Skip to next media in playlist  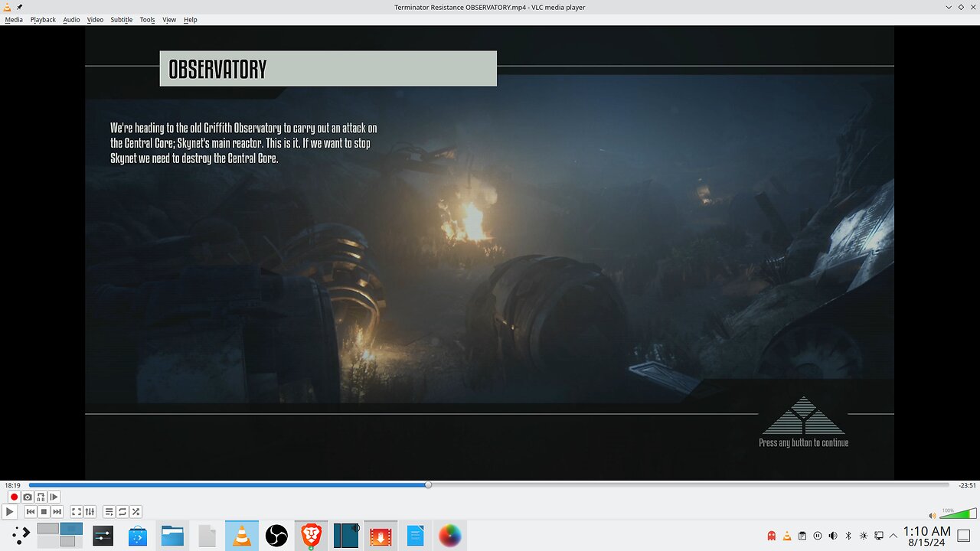tap(57, 511)
